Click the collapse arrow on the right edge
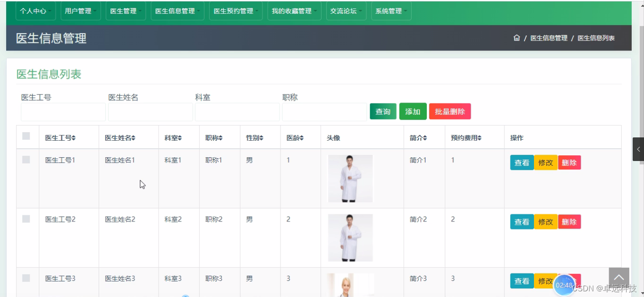Viewport: 644px width, 297px height. coord(638,149)
